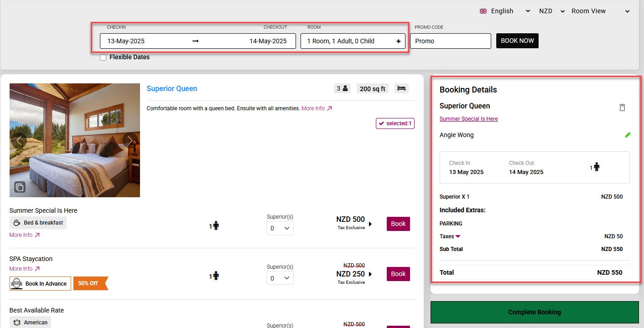
Task: Click the Complete Booking button
Action: tap(535, 312)
